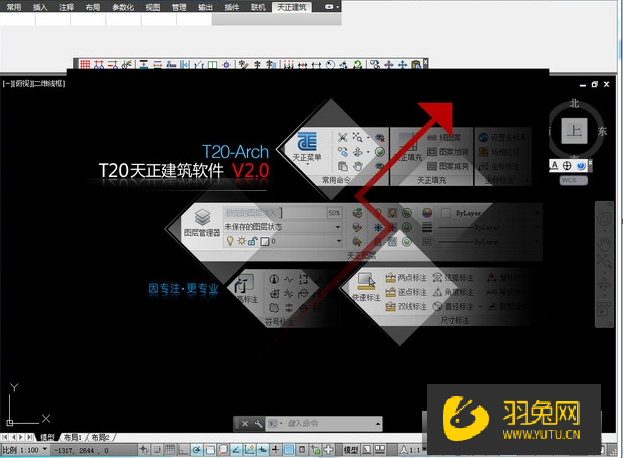Toggle Ortho Mode in status bar
Image resolution: width=623 pixels, height=458 pixels.
pos(183,450)
